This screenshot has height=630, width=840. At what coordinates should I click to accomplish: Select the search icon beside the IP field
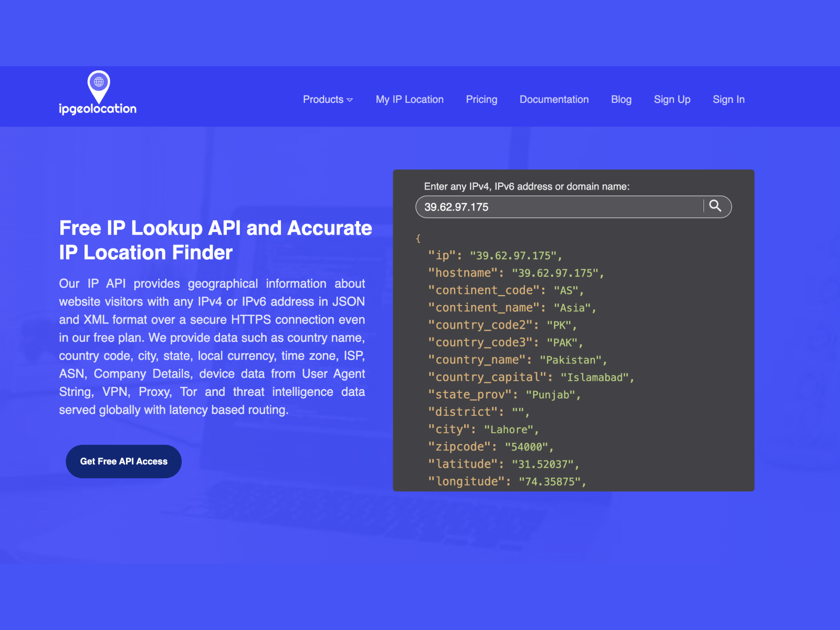pyautogui.click(x=716, y=206)
